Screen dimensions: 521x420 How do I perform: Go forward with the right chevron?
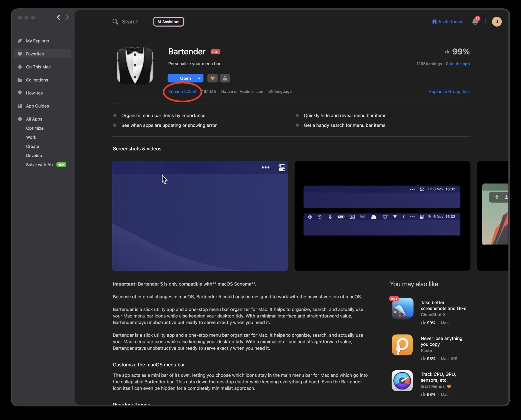point(67,17)
